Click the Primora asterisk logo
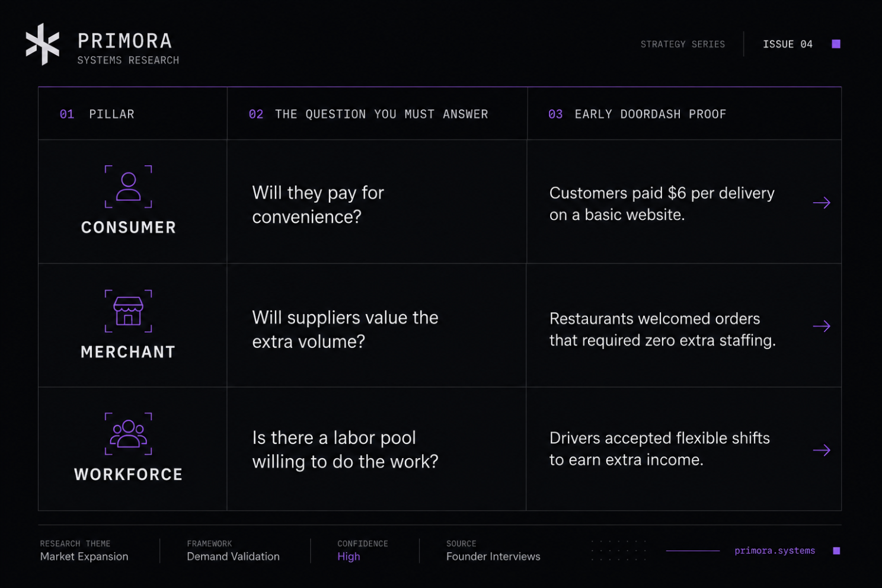This screenshot has width=882, height=588. (x=43, y=44)
